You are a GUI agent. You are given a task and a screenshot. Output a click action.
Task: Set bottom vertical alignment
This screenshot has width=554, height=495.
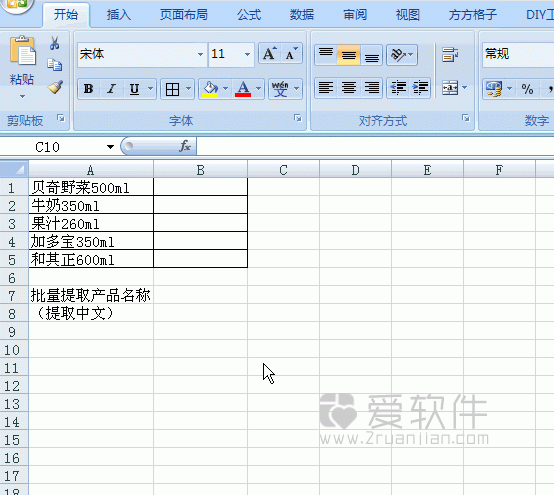pos(371,54)
